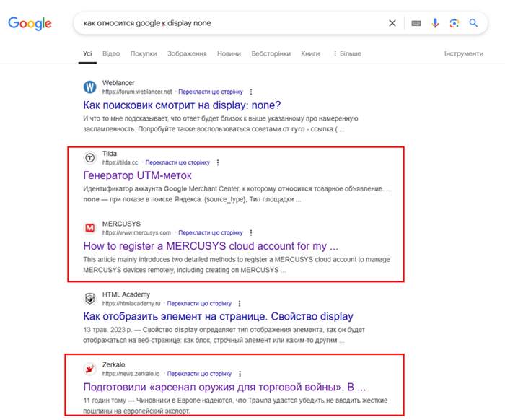Go to Google home via logo
505x420 pixels.
coord(30,24)
